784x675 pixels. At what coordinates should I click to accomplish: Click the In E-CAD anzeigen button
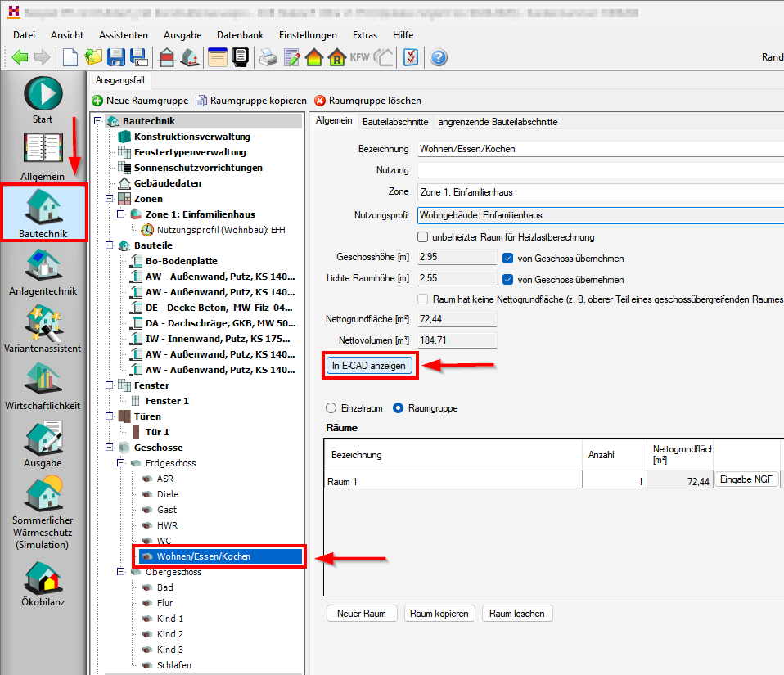pos(368,366)
